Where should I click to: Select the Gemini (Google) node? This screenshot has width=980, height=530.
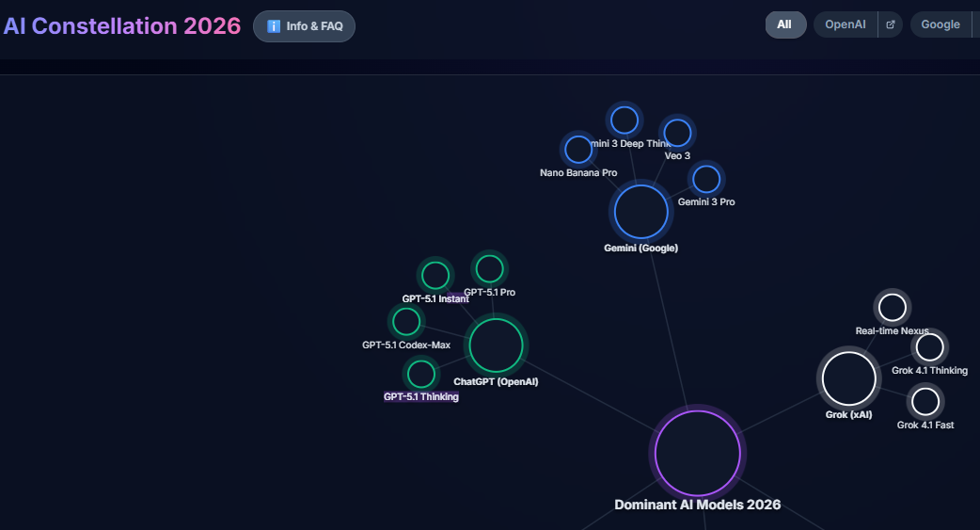(641, 212)
